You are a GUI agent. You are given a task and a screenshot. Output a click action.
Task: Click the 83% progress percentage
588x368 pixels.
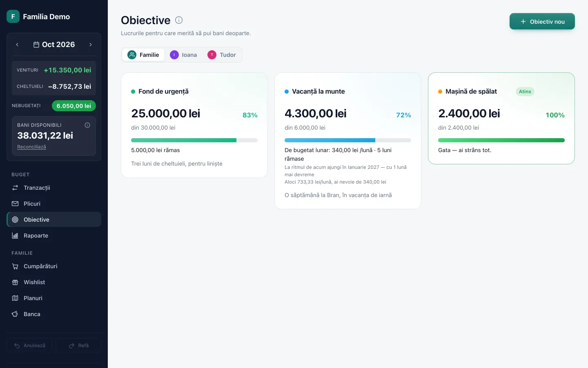coord(250,115)
